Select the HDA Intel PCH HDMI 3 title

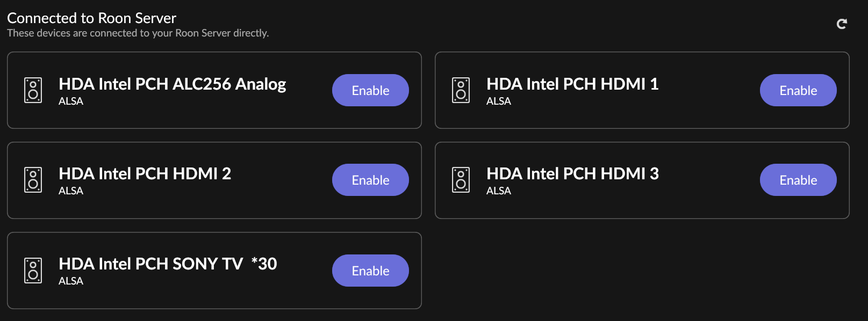(572, 173)
